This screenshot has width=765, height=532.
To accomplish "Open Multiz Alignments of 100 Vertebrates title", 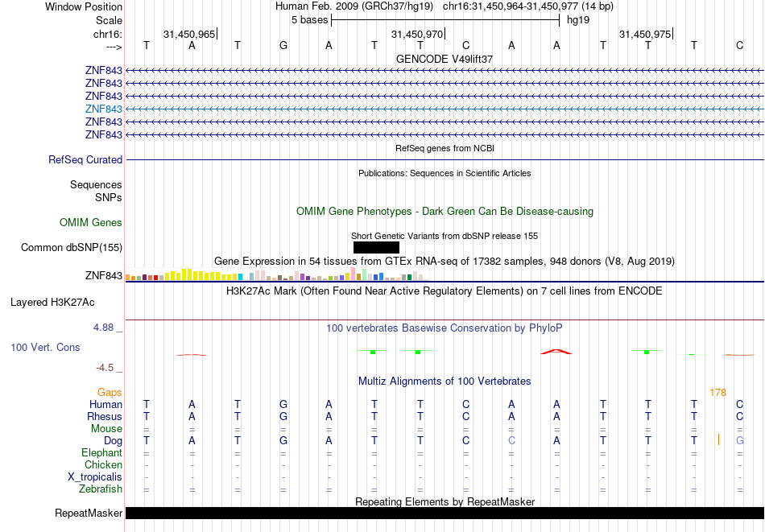I will click(445, 381).
